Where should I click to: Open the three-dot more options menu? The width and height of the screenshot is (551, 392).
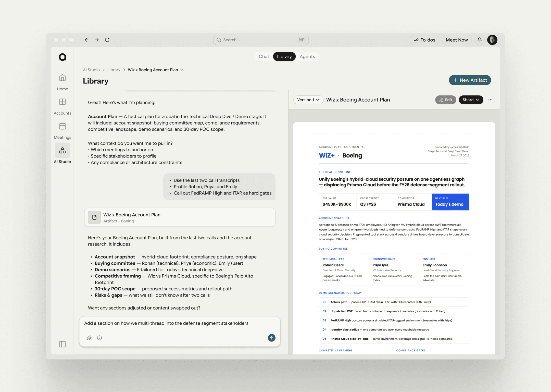[x=490, y=100]
